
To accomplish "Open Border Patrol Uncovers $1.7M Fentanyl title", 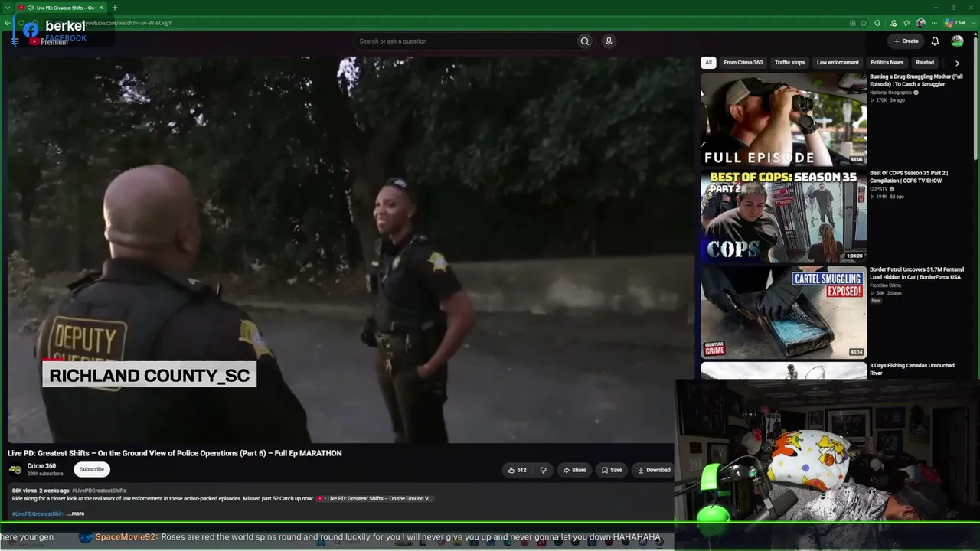I will tap(916, 273).
